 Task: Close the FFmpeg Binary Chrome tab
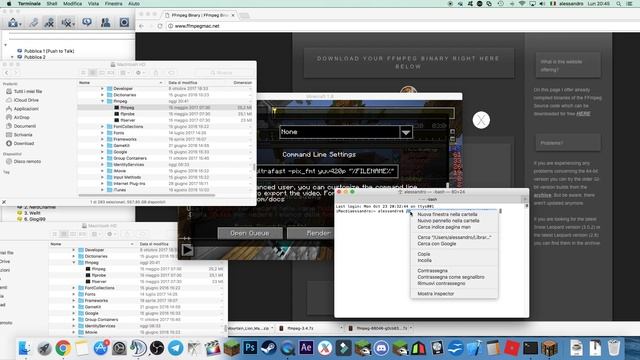click(233, 15)
